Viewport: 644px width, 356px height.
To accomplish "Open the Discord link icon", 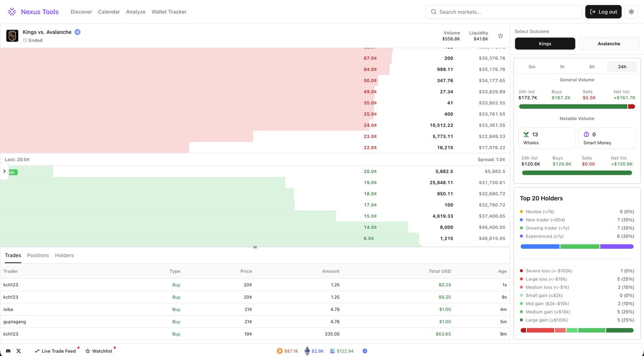I will [x=8, y=351].
